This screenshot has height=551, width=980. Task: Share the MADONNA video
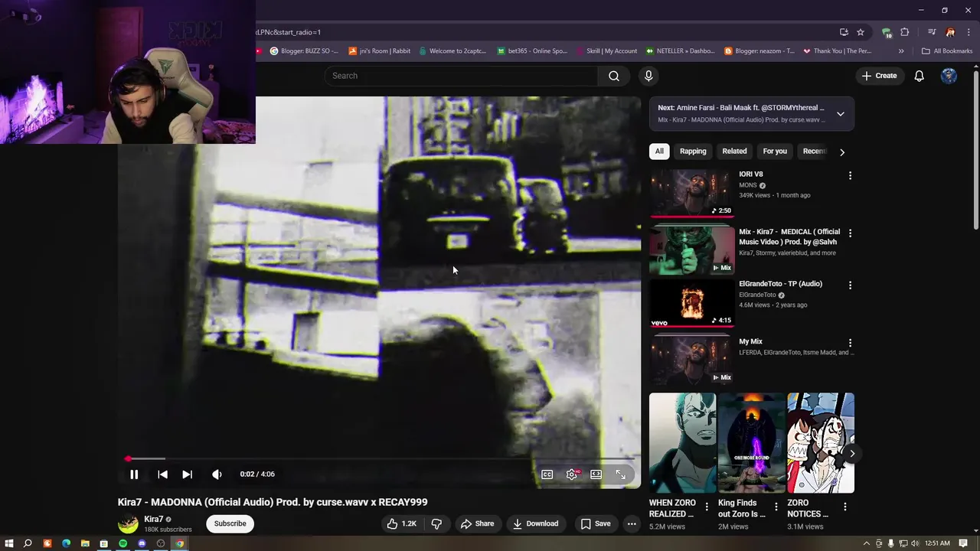click(477, 523)
